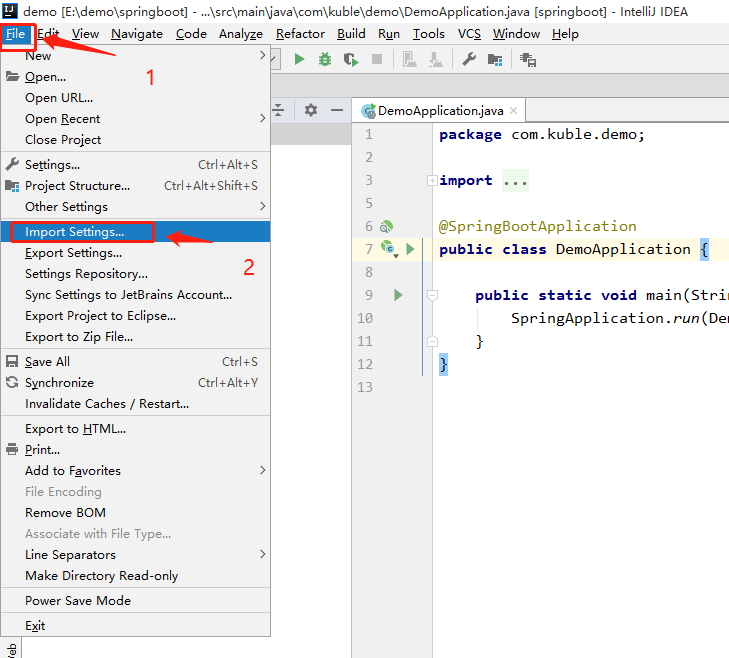
Task: Close the DemoApplication.java tab
Action: click(x=513, y=111)
